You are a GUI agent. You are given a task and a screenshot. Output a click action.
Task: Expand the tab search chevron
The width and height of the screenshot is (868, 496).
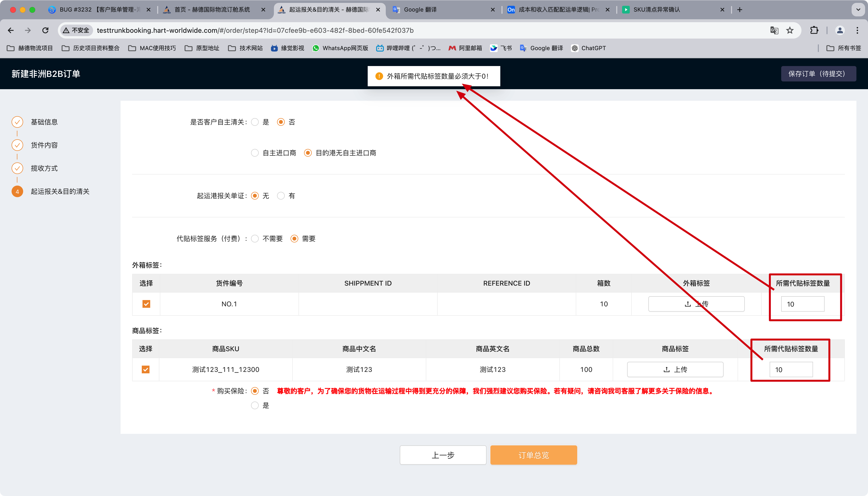(x=858, y=10)
